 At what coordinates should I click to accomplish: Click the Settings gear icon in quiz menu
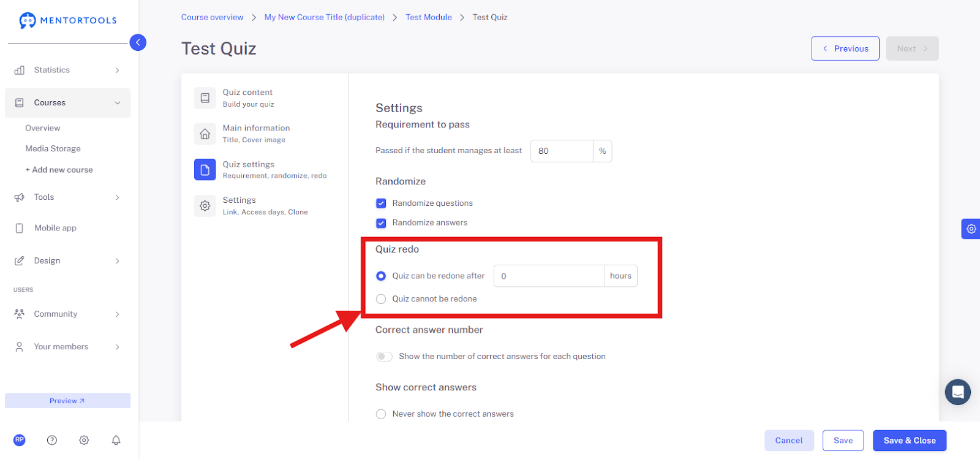click(205, 206)
